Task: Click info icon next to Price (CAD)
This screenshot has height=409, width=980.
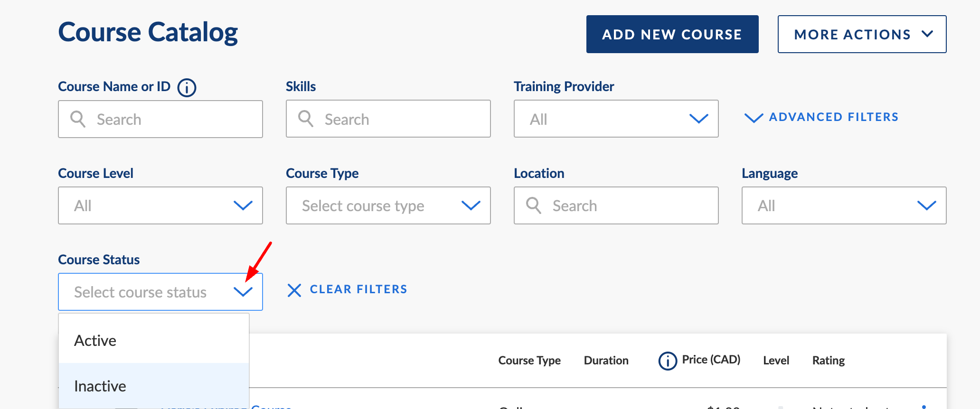Action: (x=668, y=361)
